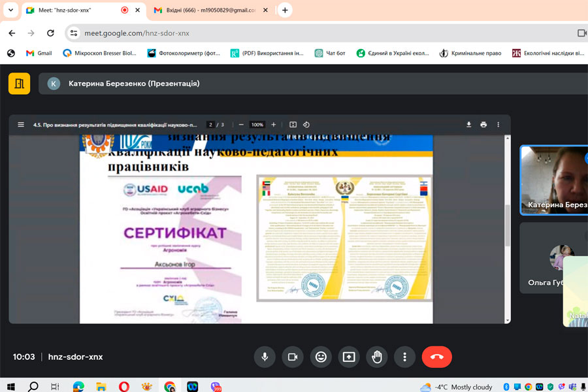The image size is (588, 392).
Task: Toggle the camera in Meet
Action: point(293,357)
